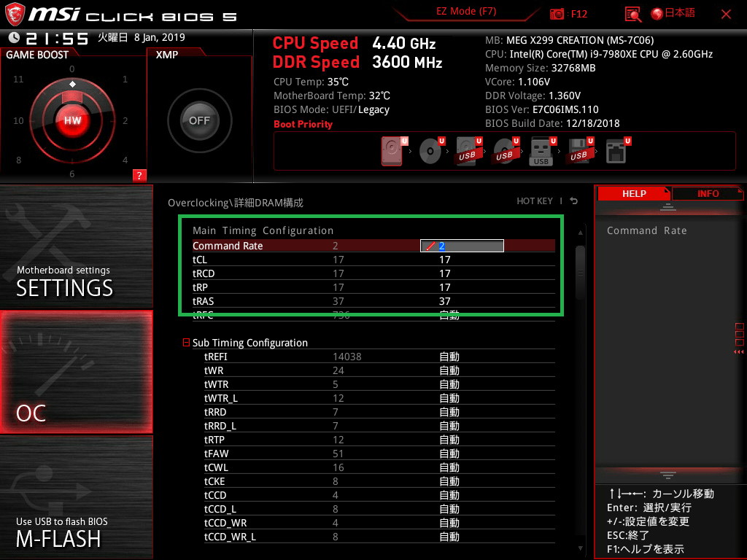Switch to the INFO tab
The width and height of the screenshot is (747, 560).
click(708, 194)
